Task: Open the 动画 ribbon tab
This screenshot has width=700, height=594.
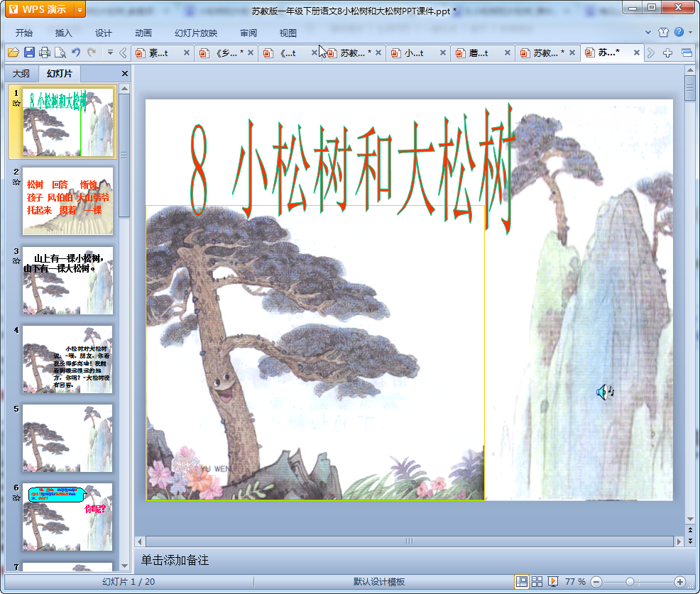Action: coord(143,33)
